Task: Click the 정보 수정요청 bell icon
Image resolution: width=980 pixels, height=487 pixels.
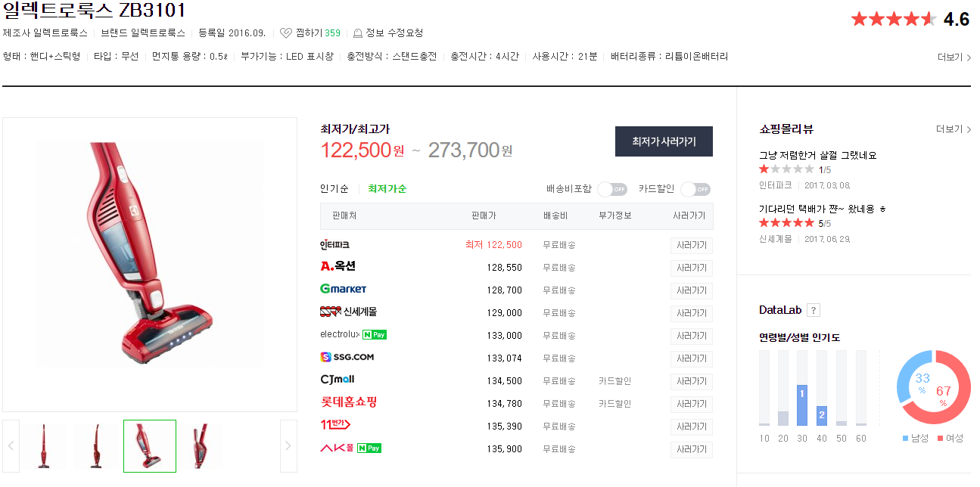Action: pos(358,33)
